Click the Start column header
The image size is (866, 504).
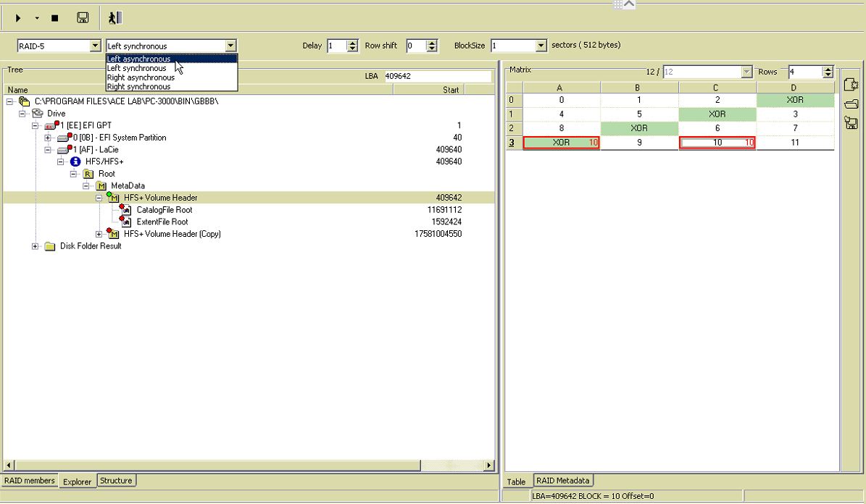[x=428, y=89]
